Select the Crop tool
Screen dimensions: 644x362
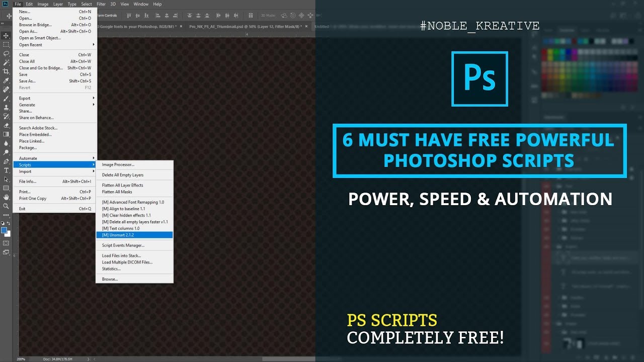point(6,71)
